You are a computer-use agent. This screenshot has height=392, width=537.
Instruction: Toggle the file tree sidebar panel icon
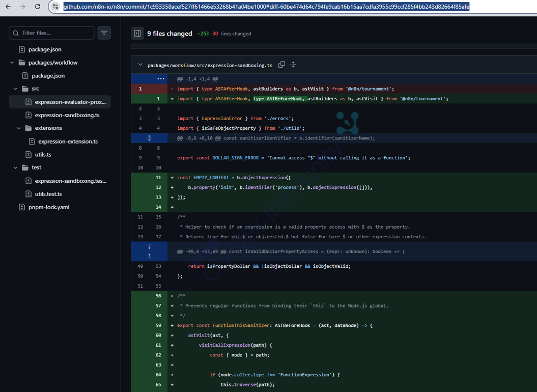pyautogui.click(x=137, y=33)
